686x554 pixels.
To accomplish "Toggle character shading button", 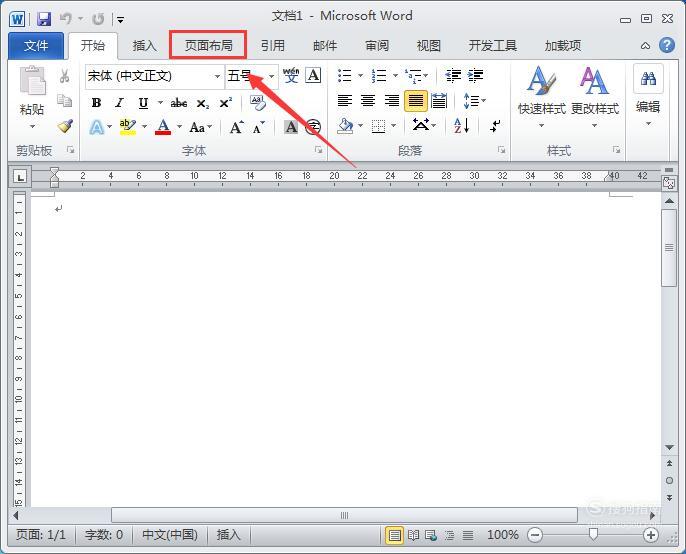I will (291, 127).
